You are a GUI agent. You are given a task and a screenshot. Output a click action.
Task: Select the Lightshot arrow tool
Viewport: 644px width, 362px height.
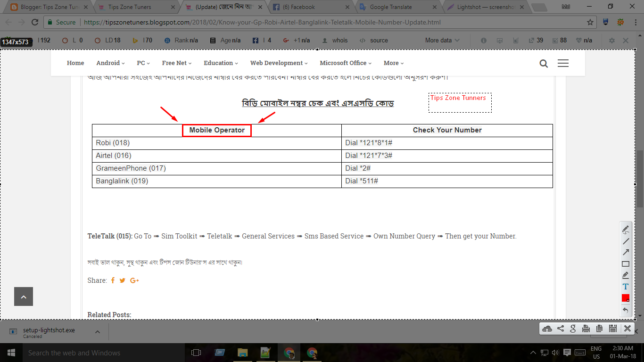[x=626, y=252]
